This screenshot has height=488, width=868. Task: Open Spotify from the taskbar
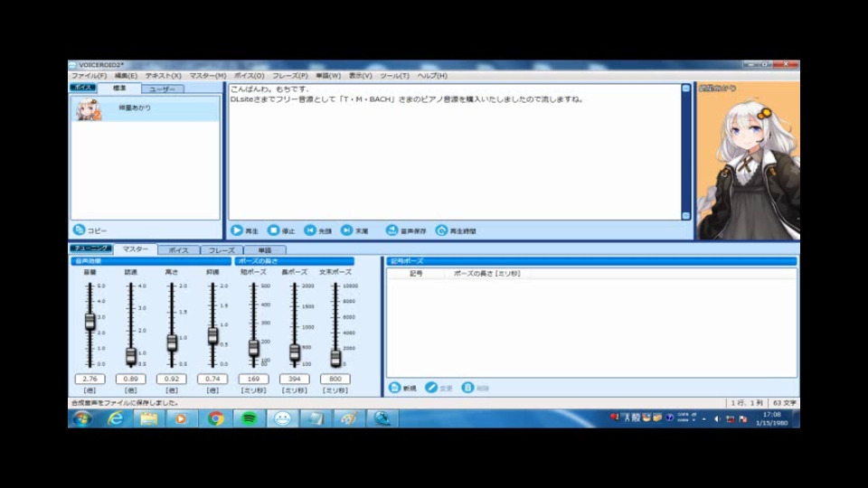click(x=250, y=418)
